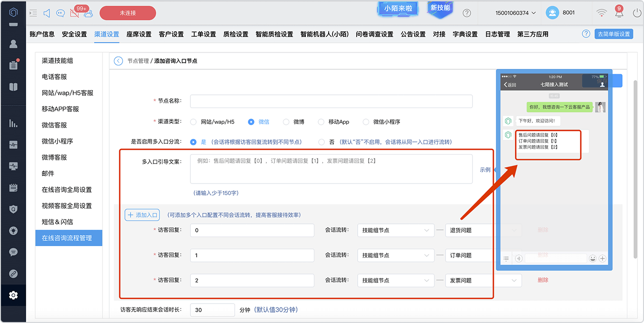Choose the 微信小程序 channel type option

(x=366, y=122)
